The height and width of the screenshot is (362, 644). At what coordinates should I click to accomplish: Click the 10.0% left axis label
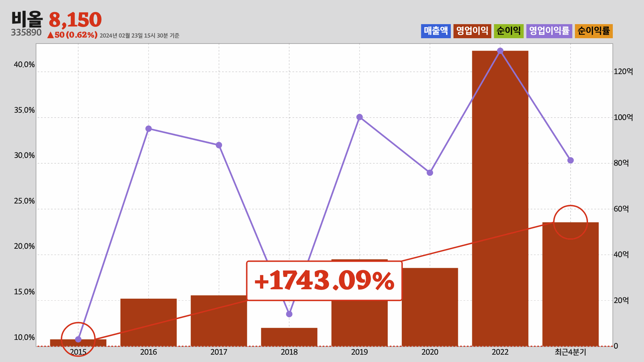(24, 338)
